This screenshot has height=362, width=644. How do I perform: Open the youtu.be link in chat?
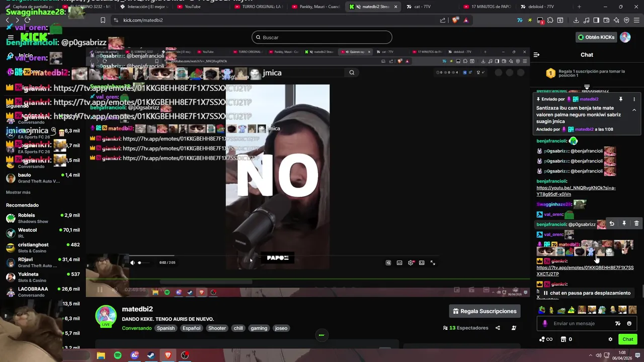click(576, 191)
